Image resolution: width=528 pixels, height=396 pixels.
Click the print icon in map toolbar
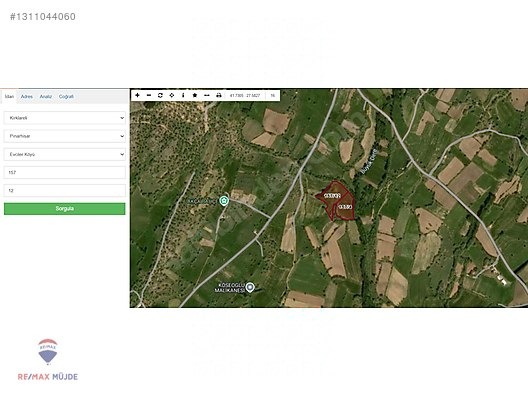(x=219, y=95)
